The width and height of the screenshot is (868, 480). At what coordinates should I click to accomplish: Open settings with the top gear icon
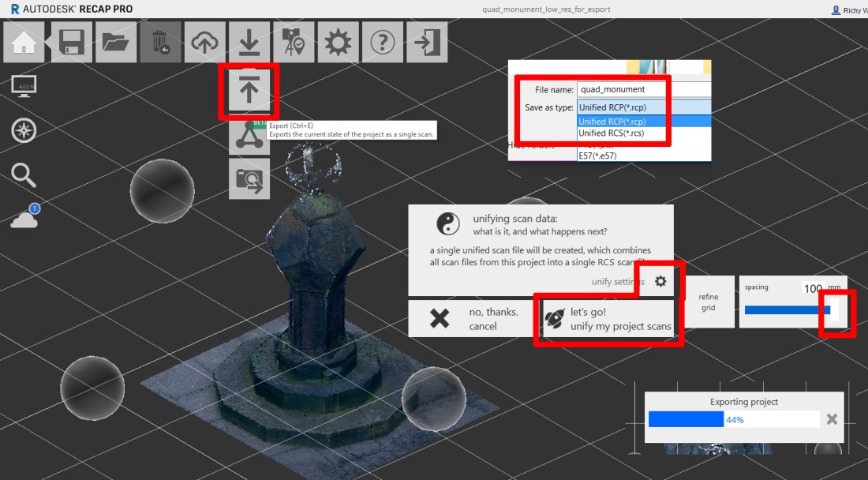click(338, 43)
